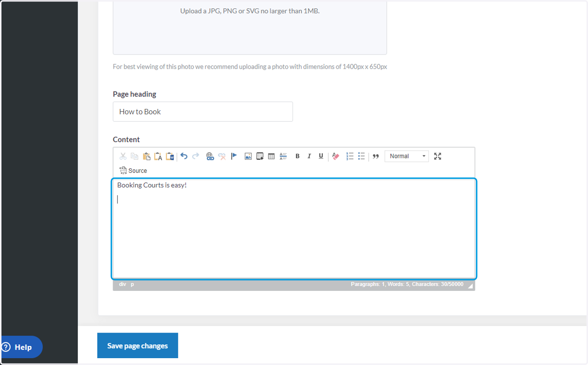Insert a numbered list

(350, 156)
